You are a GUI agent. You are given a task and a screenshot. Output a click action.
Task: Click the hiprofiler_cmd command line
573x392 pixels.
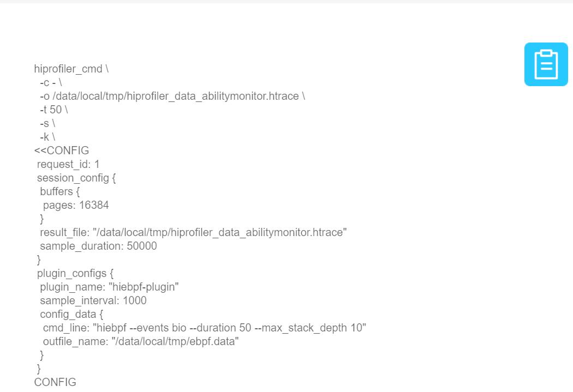click(71, 69)
